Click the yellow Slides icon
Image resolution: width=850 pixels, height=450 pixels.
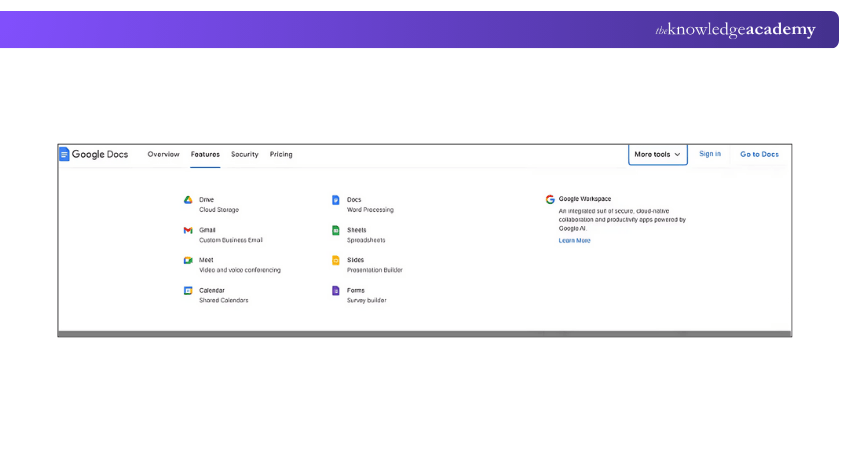[x=336, y=260]
